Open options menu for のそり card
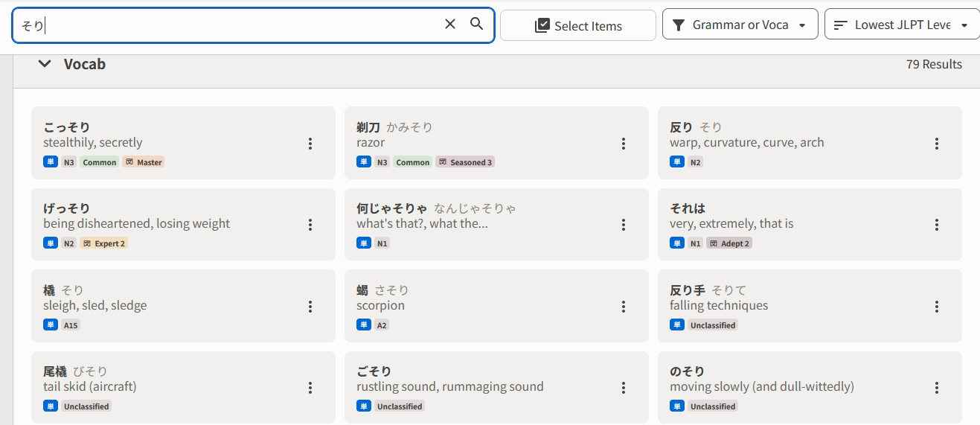The height and width of the screenshot is (425, 980). 937,388
